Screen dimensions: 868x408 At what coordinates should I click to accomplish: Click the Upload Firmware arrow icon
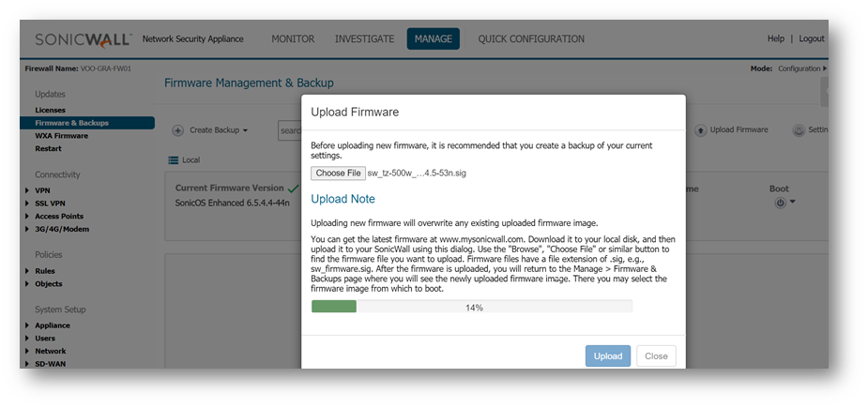pyautogui.click(x=700, y=130)
